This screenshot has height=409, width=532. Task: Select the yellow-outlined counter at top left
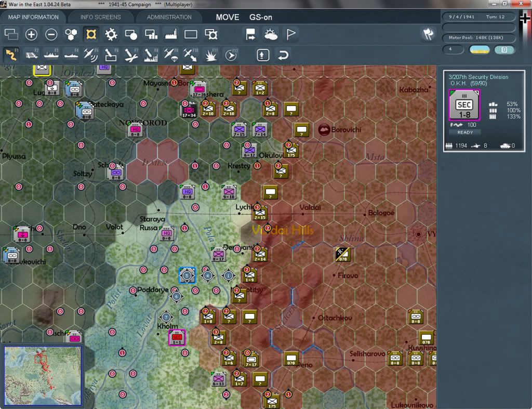(42, 69)
